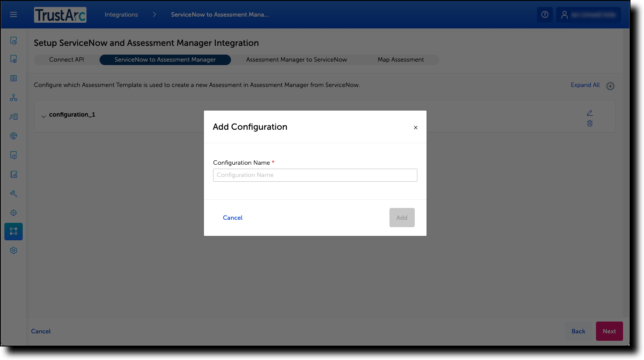Switch to the Map Assessment tab
The width and height of the screenshot is (644, 360).
coord(400,59)
